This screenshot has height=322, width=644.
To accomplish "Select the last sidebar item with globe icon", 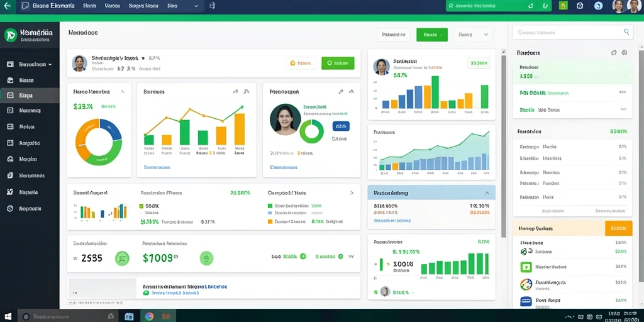I will click(30, 209).
